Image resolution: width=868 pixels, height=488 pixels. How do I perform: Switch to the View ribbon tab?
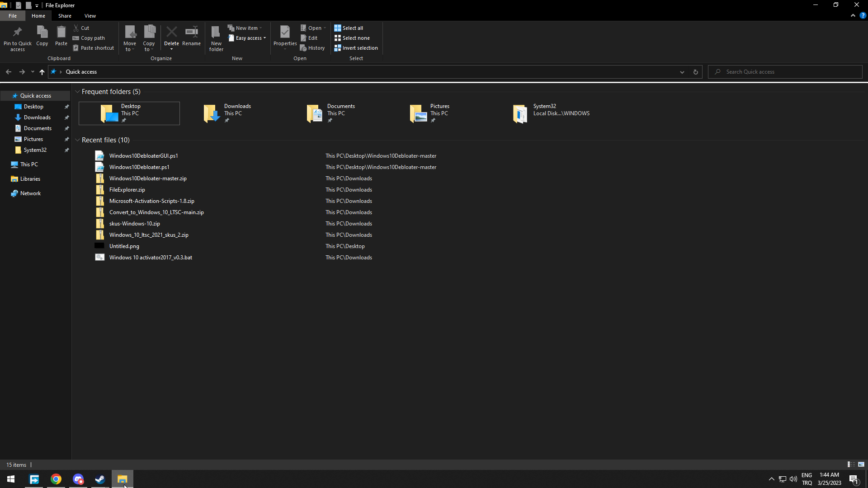click(x=90, y=16)
